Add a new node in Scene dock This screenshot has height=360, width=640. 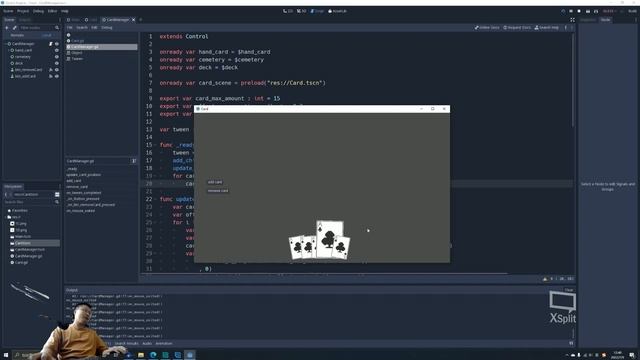[x=7, y=28]
